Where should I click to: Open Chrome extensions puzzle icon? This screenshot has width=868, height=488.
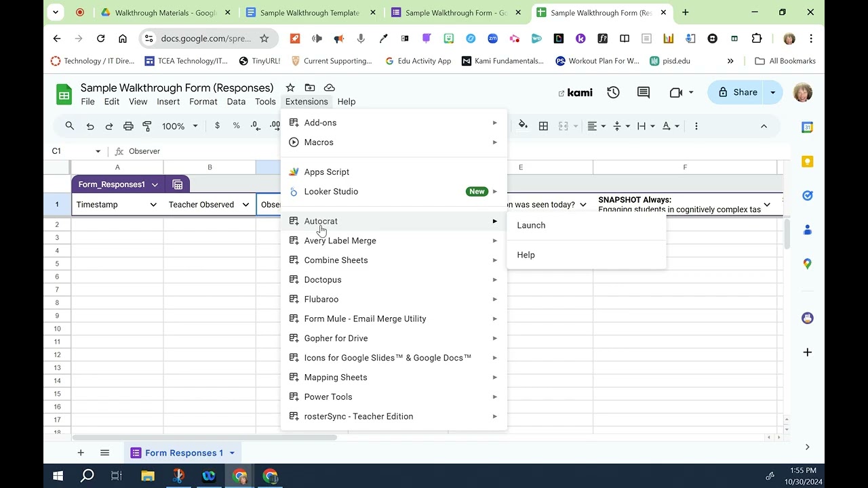[x=757, y=39]
